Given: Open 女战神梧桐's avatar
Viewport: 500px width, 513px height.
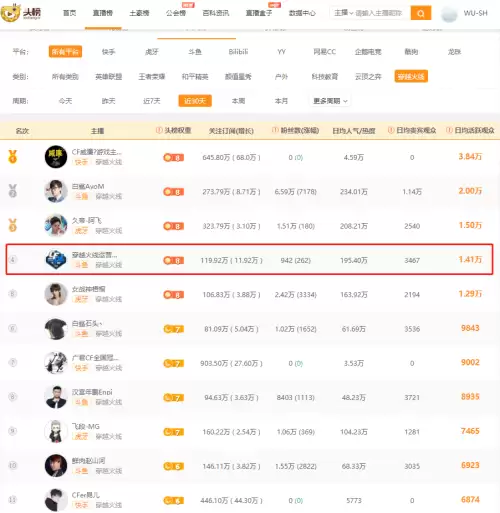Looking at the screenshot, I should pyautogui.click(x=56, y=294).
